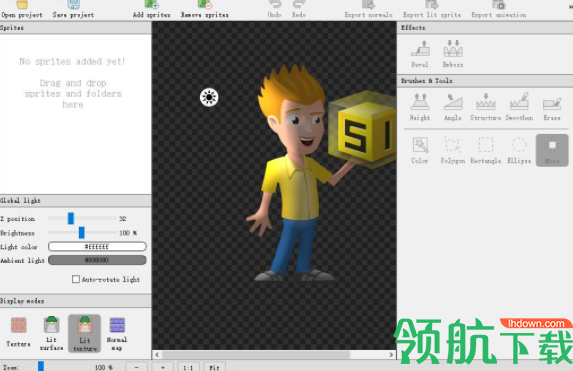Click the zoom in plus button
The image size is (573, 371).
[163, 367]
